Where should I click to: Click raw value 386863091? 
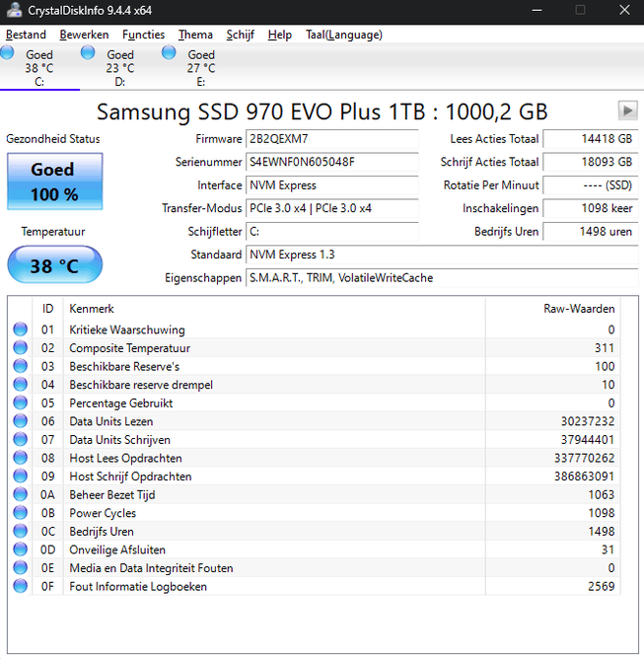coord(585,476)
